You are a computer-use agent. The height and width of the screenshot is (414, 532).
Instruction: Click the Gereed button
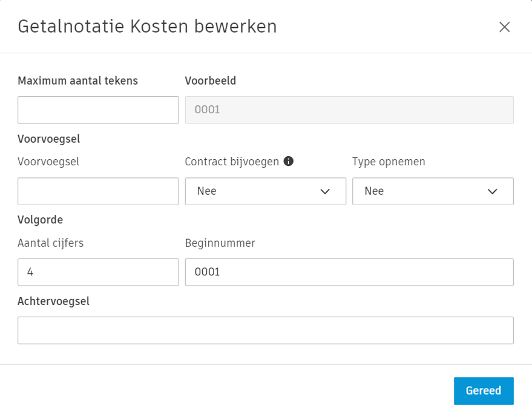click(x=483, y=391)
